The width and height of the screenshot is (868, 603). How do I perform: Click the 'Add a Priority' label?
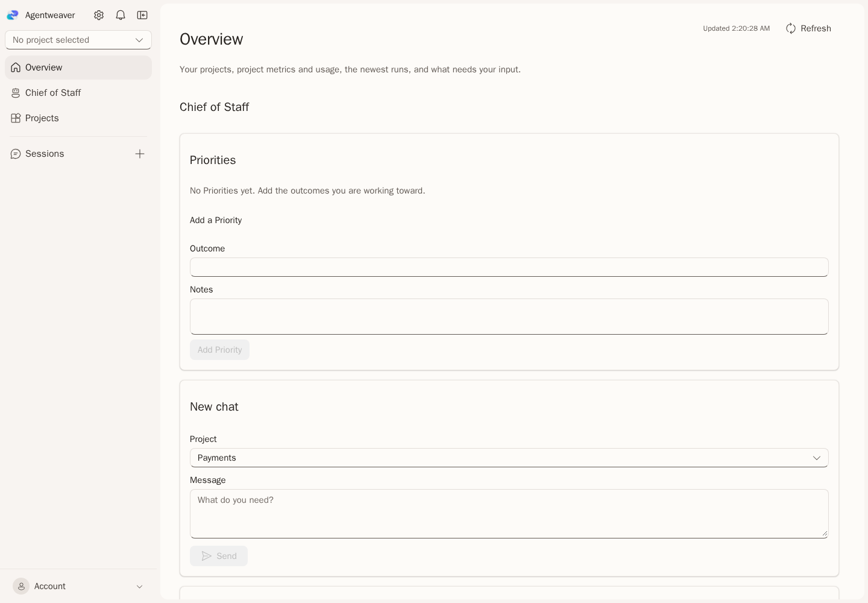(216, 220)
